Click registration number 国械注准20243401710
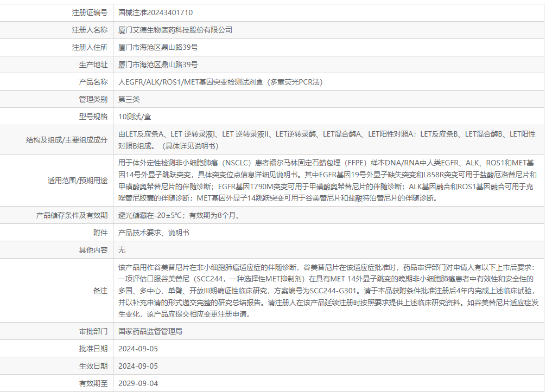The height and width of the screenshot is (392, 546). (155, 12)
